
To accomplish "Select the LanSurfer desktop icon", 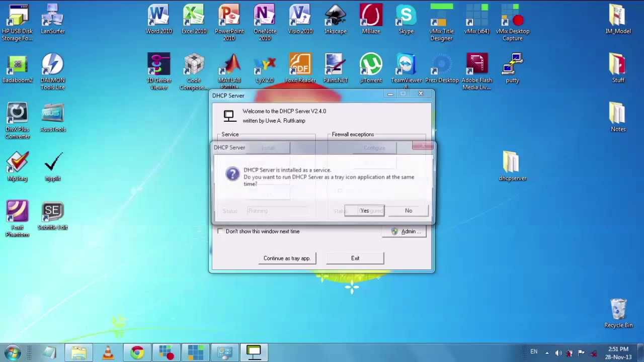I will point(53,19).
